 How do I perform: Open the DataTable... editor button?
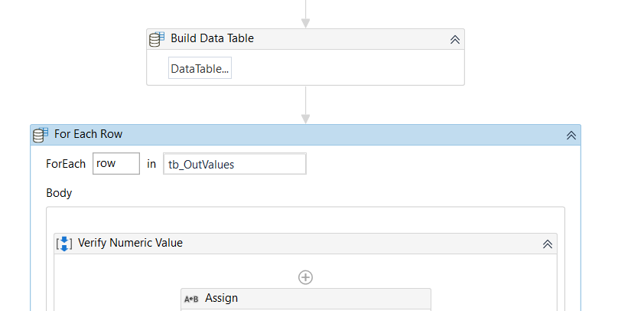point(200,69)
